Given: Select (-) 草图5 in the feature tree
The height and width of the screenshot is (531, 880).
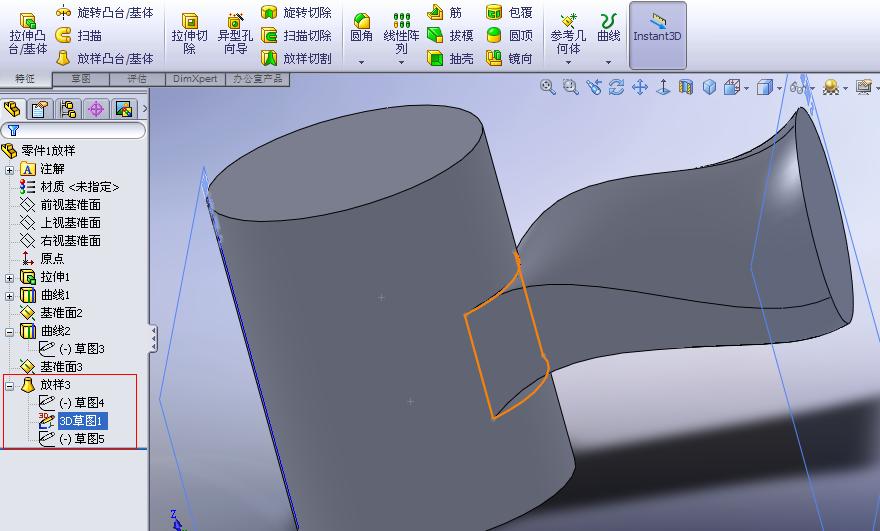Looking at the screenshot, I should 71,438.
